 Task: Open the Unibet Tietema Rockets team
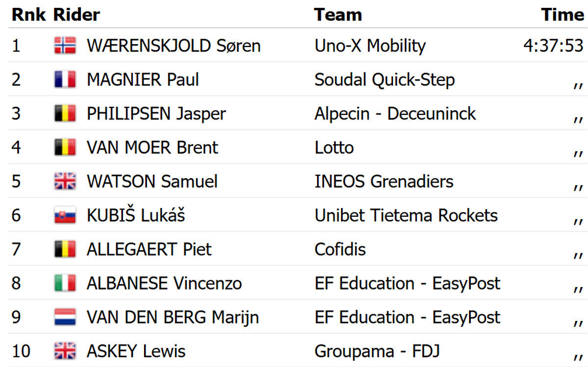coord(406,215)
